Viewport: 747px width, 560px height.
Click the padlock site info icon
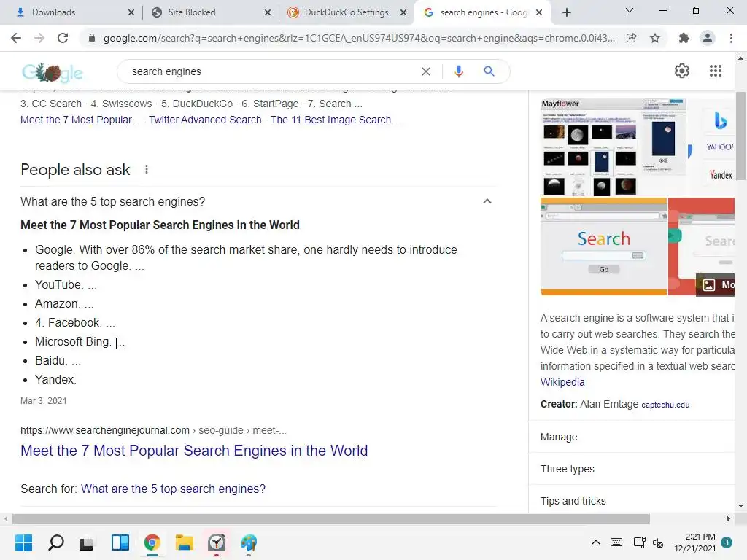(92, 38)
